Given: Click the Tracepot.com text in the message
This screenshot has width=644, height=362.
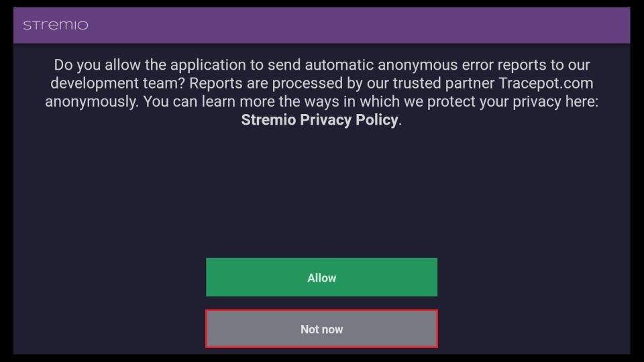Looking at the screenshot, I should [x=546, y=83].
